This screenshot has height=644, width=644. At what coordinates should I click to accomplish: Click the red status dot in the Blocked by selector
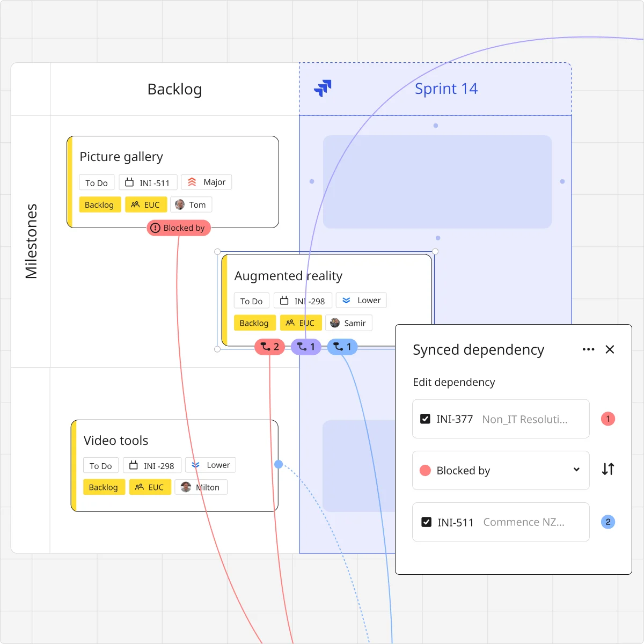(x=426, y=470)
